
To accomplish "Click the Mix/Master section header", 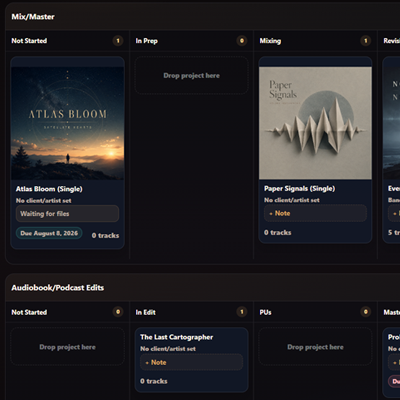I will 33,17.
